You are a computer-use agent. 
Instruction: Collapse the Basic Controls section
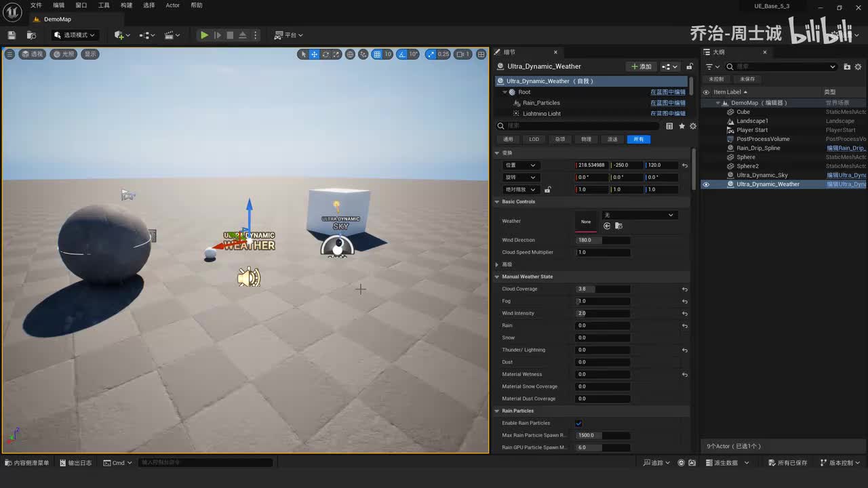(x=497, y=202)
